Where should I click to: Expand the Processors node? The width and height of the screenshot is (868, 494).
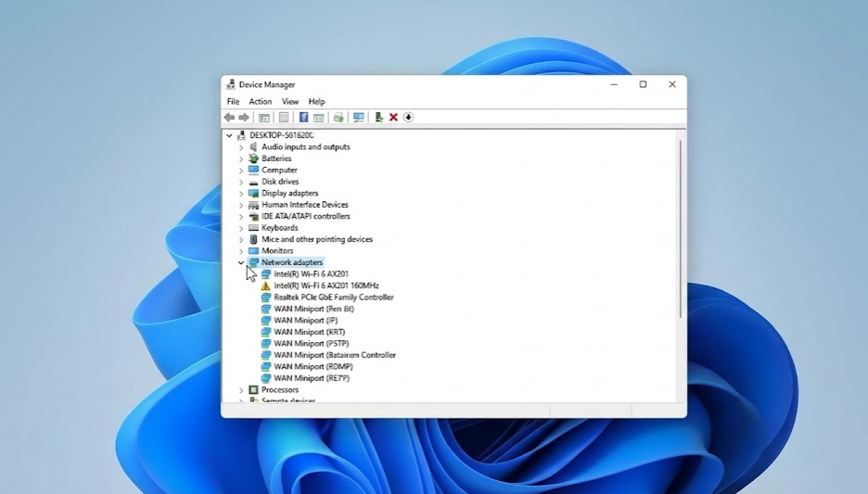pyautogui.click(x=241, y=390)
